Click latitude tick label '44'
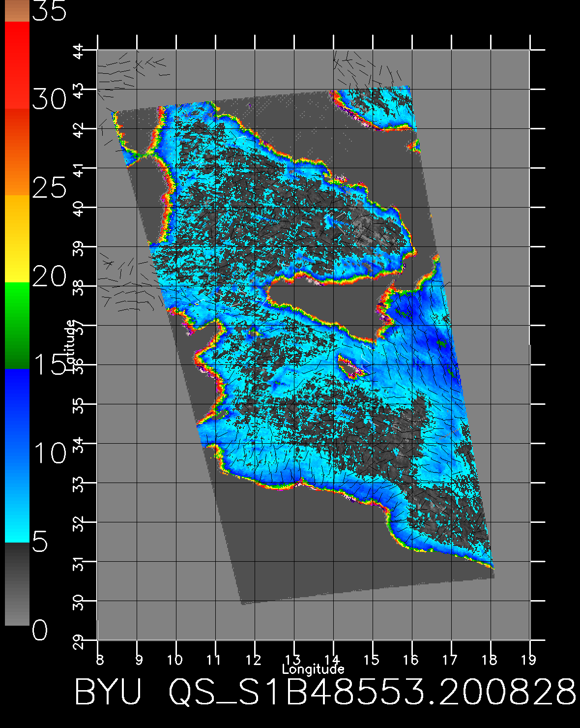This screenshot has width=580, height=728. [x=79, y=52]
